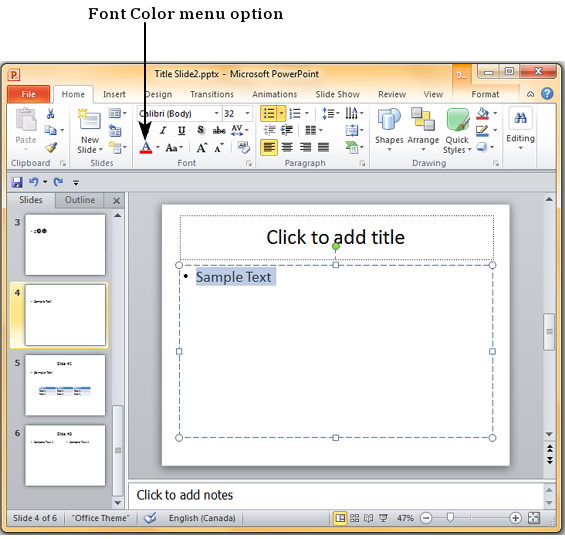Toggle underline formatting
Image resolution: width=565 pixels, height=539 pixels.
pyautogui.click(x=182, y=130)
